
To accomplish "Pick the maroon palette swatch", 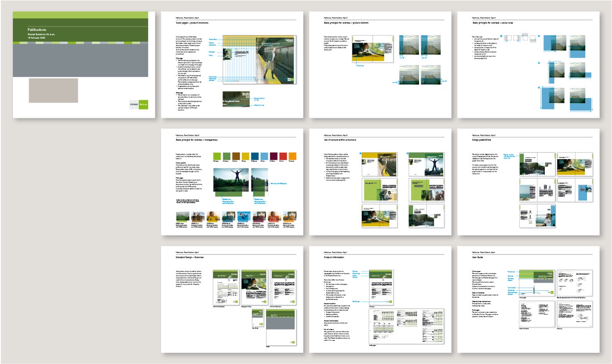I will (274, 156).
